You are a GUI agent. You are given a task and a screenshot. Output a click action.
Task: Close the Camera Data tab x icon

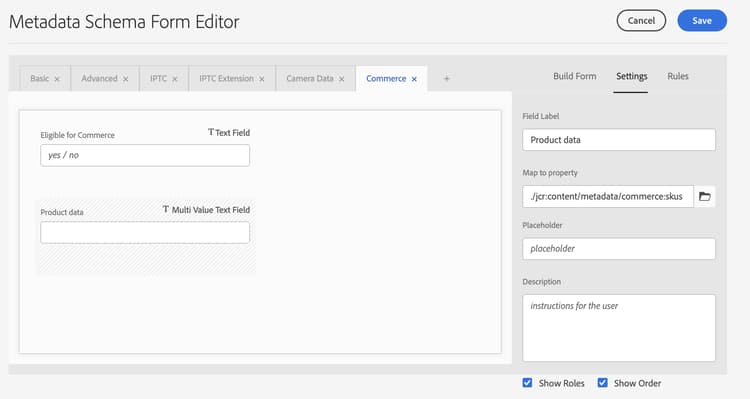pyautogui.click(x=342, y=79)
